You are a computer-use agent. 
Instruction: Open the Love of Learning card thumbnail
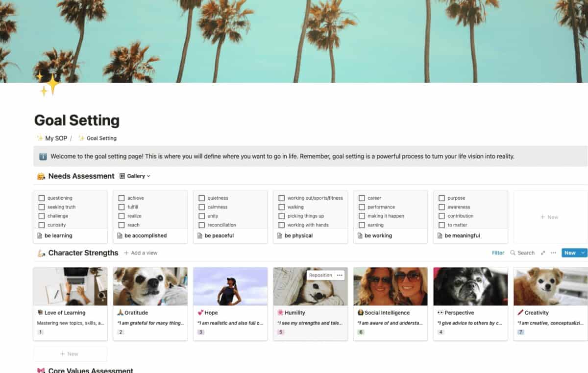70,286
